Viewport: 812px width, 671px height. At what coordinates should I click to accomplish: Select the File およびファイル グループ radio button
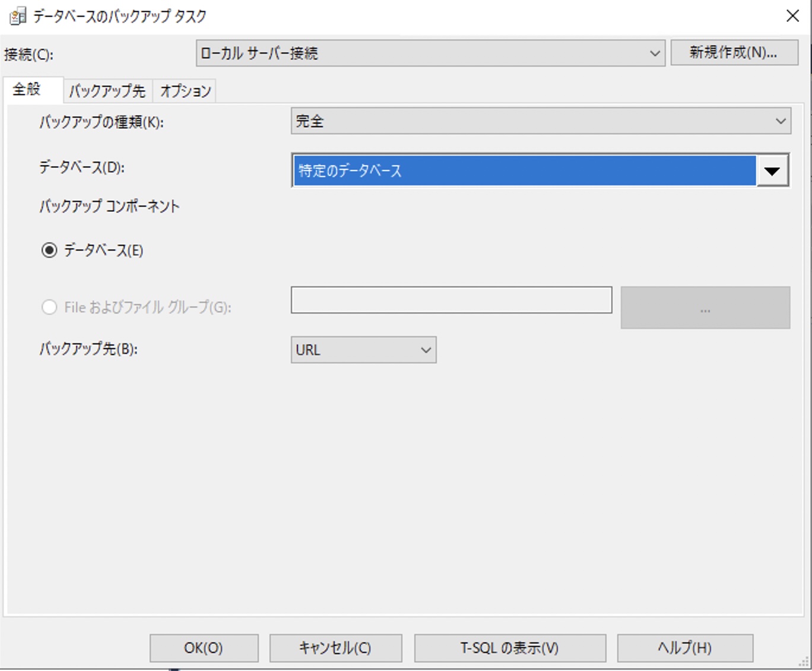pos(49,307)
